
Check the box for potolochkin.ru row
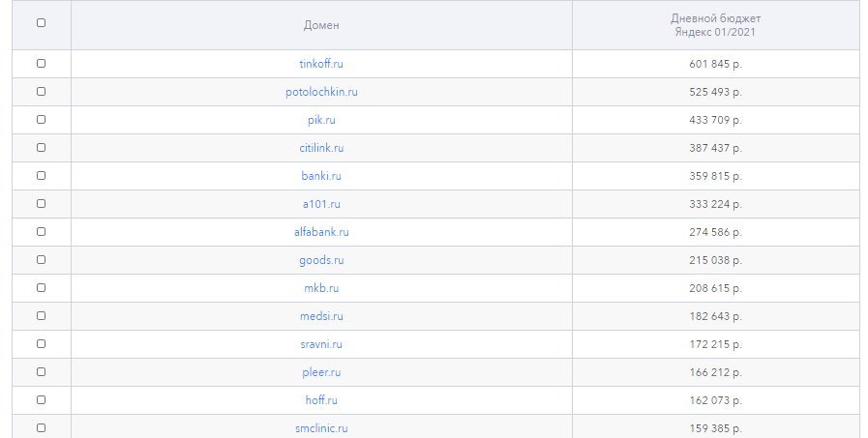(x=41, y=91)
